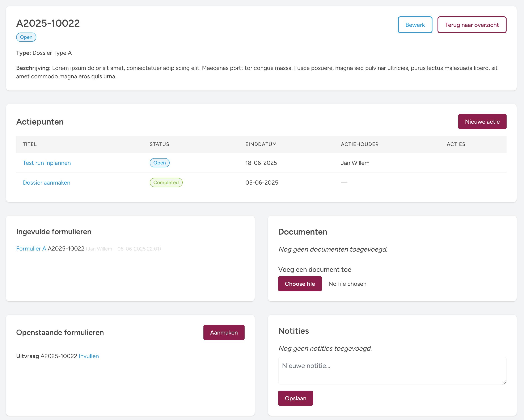Click the Titel column header
The width and height of the screenshot is (524, 420).
click(x=30, y=144)
